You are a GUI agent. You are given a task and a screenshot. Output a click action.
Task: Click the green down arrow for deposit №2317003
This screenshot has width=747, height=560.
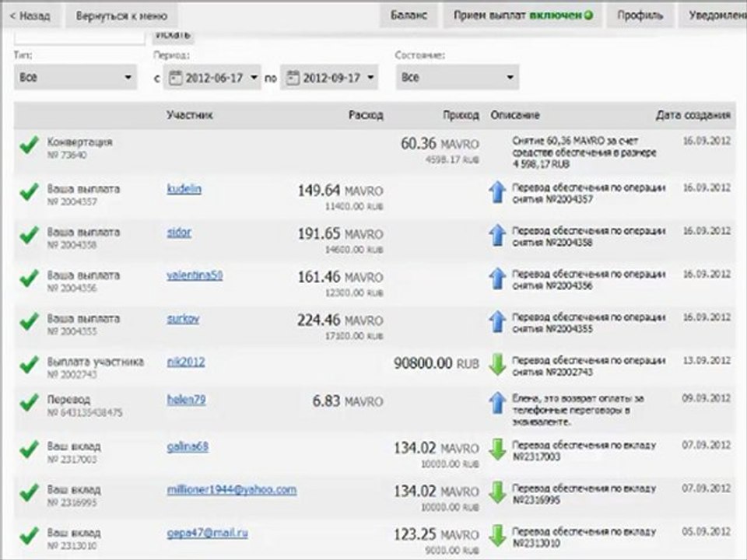click(x=497, y=450)
